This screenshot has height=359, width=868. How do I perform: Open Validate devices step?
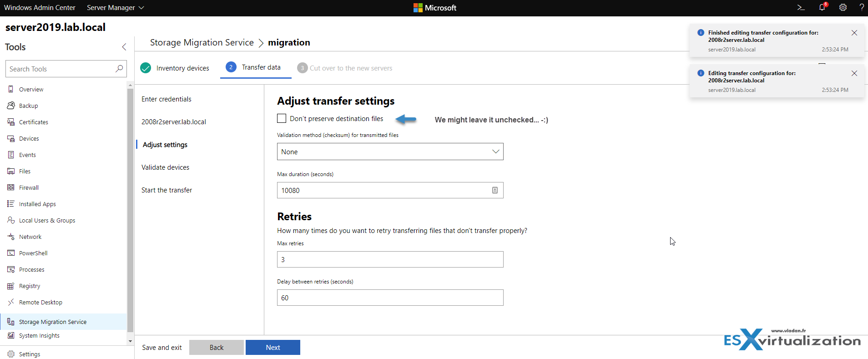tap(165, 167)
